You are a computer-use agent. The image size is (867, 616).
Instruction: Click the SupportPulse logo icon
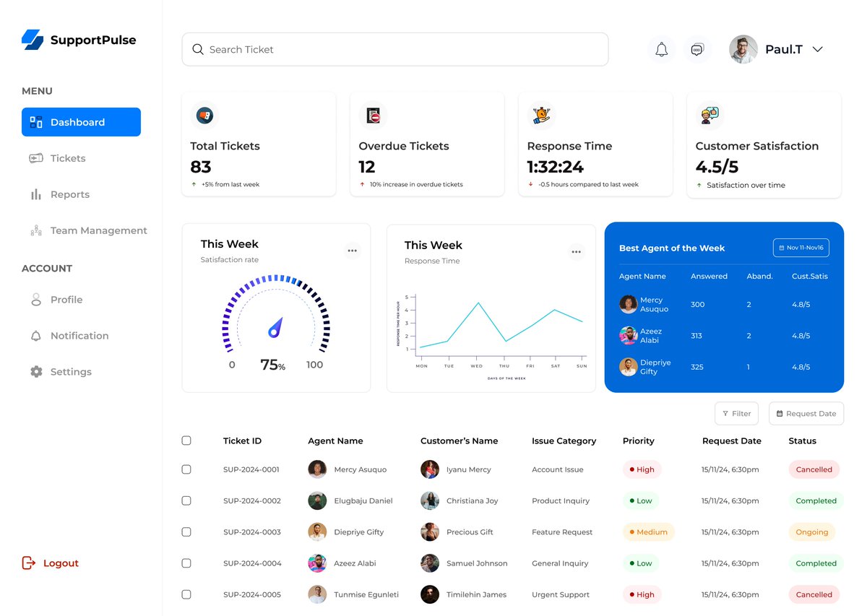click(x=33, y=40)
